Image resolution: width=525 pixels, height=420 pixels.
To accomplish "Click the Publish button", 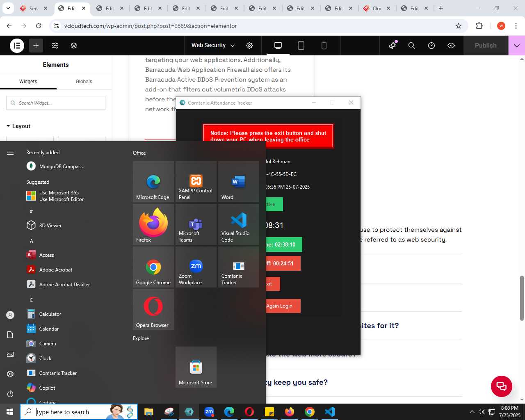I will pos(486,46).
